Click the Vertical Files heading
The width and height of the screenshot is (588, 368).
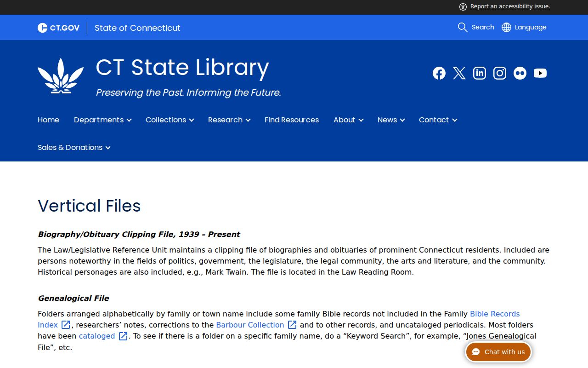pos(89,206)
